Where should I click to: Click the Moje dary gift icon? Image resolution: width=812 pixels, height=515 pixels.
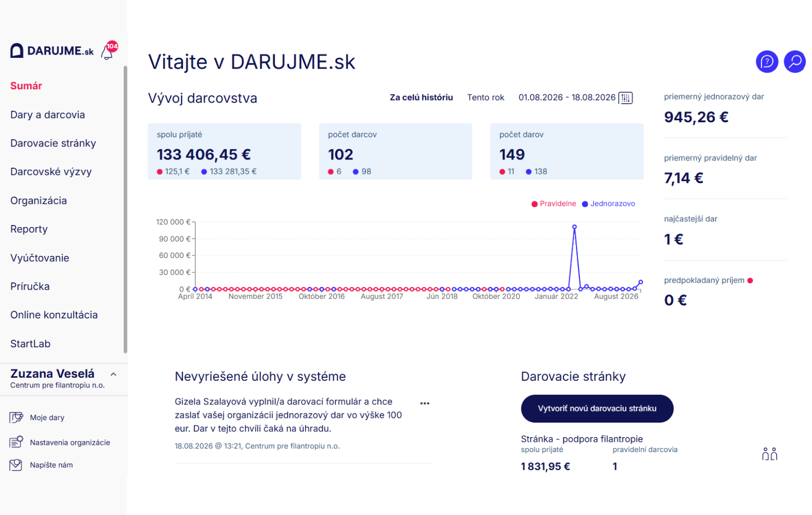(x=16, y=417)
